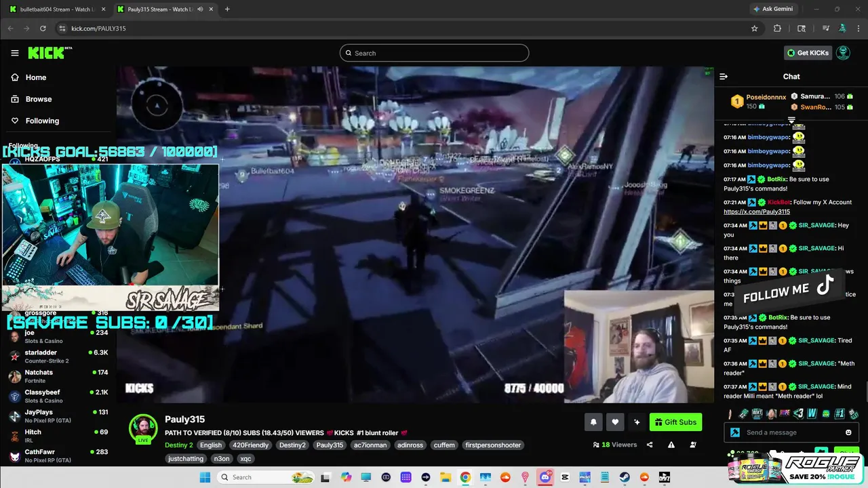Screen dimensions: 868x488
Task: Follow the channel with heart button
Action: (615, 422)
